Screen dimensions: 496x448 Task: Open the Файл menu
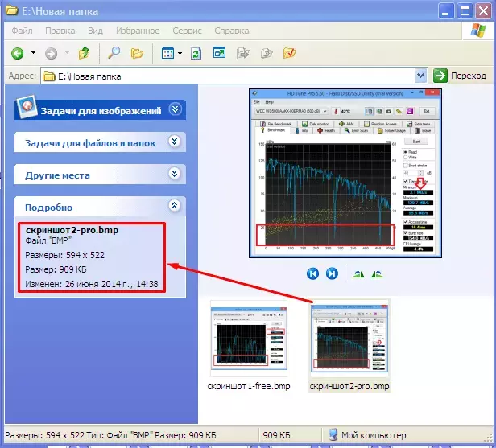point(23,31)
